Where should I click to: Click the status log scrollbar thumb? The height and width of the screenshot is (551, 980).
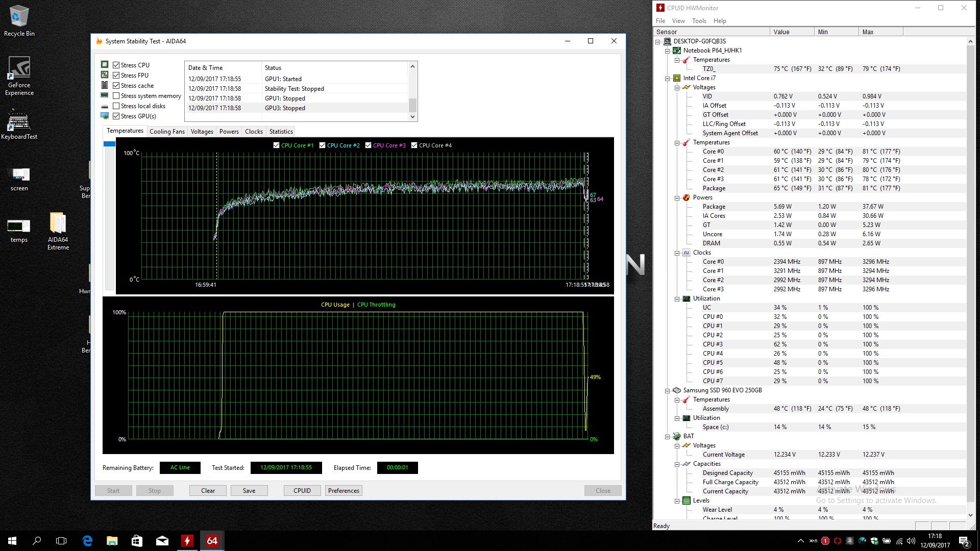click(412, 105)
